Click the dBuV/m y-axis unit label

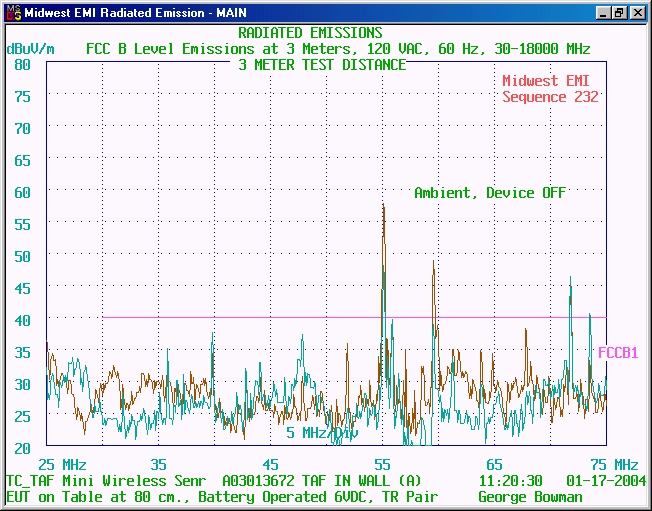click(31, 49)
